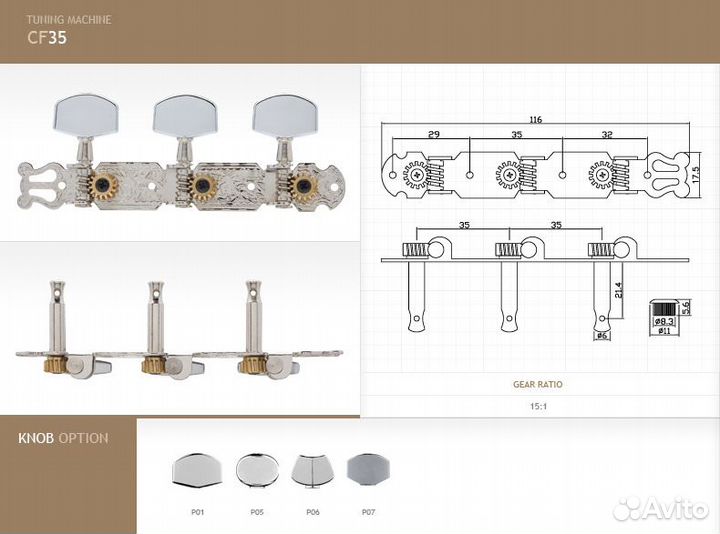Click the top-view technical drawing of the plate
This screenshot has width=720, height=534.
(536, 172)
